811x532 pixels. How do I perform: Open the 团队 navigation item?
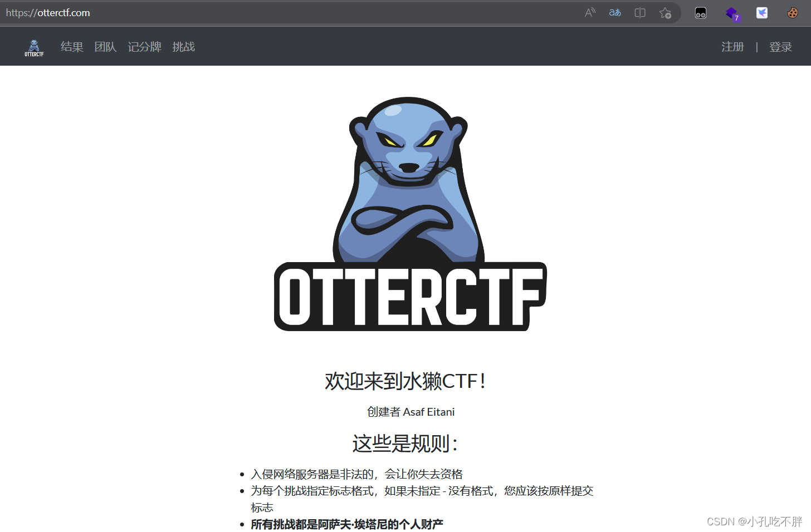pyautogui.click(x=105, y=47)
